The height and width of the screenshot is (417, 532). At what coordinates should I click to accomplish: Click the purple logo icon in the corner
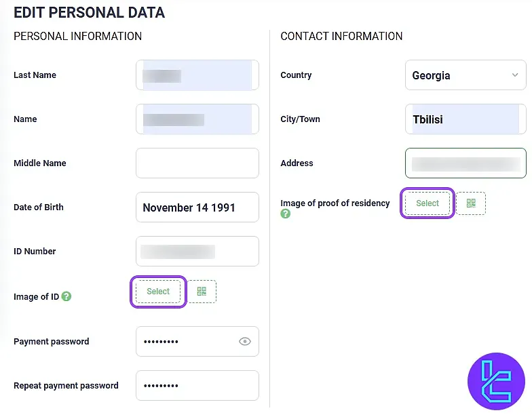[x=496, y=382]
